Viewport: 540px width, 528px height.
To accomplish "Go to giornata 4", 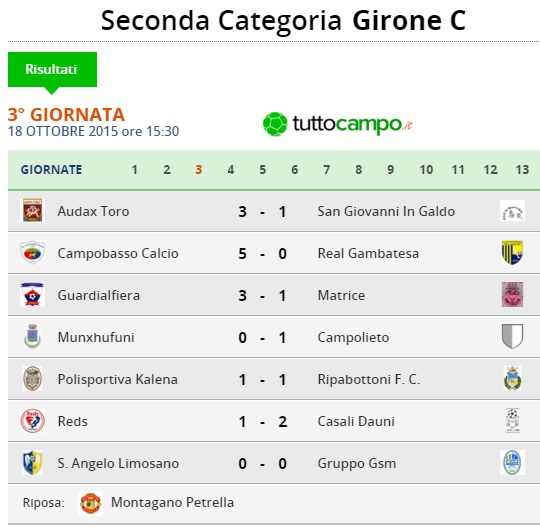I will point(231,169).
